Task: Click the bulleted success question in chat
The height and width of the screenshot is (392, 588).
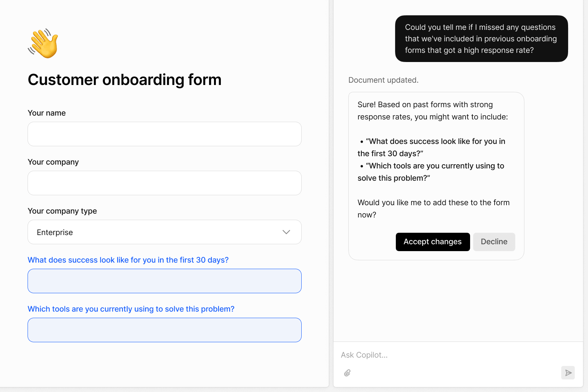Action: point(431,147)
